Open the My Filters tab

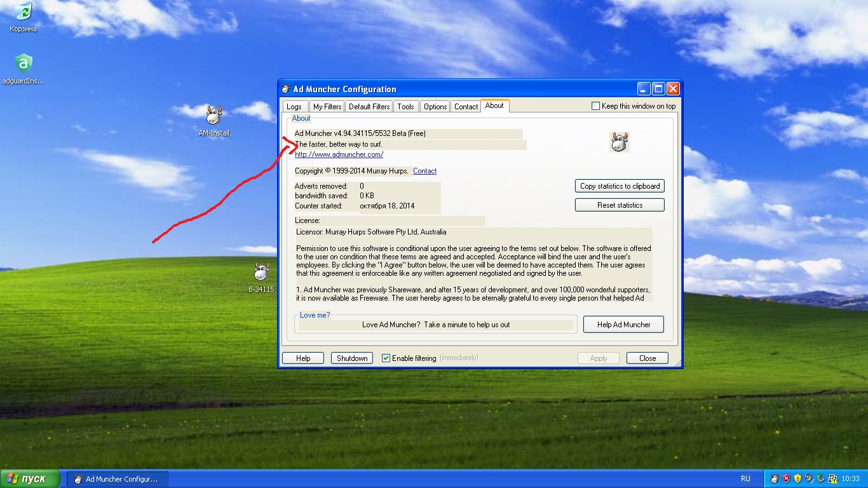[x=327, y=107]
